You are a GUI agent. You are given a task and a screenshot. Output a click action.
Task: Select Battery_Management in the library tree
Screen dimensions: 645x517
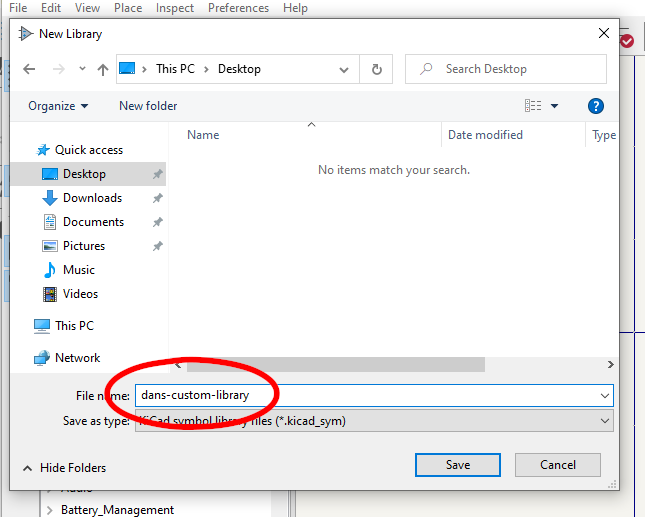pos(117,510)
